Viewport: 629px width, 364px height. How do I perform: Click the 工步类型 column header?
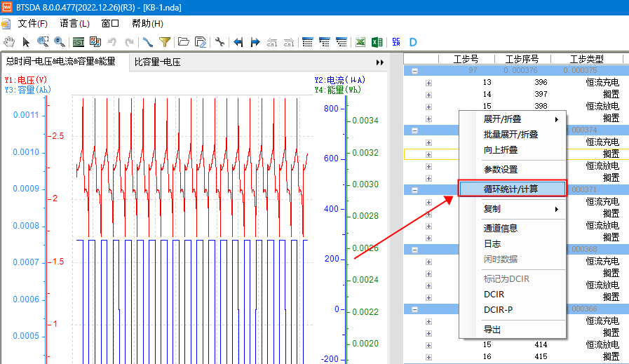(586, 59)
